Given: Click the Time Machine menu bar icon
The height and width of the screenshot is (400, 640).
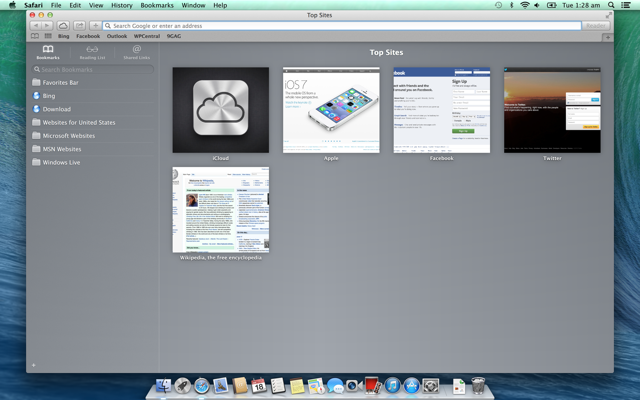Looking at the screenshot, I should (498, 5).
